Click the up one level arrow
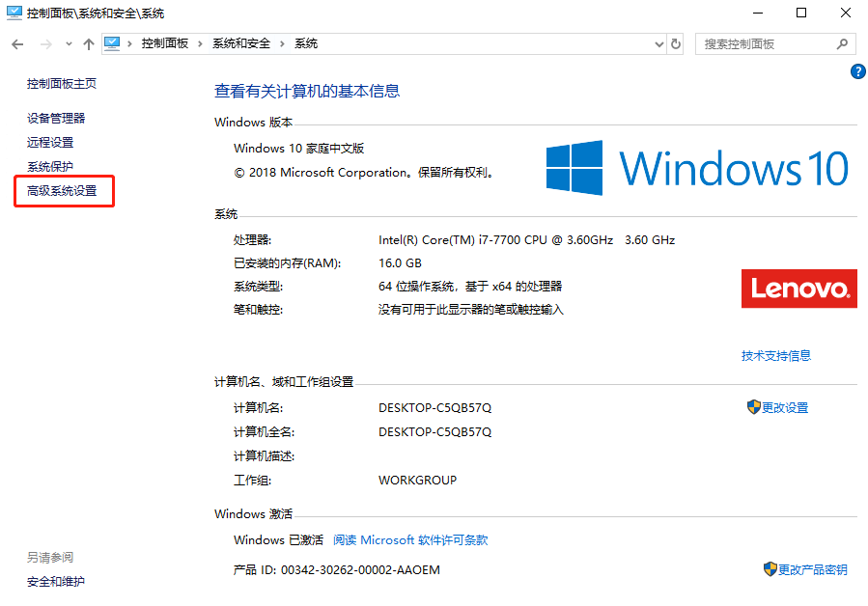Image resolution: width=868 pixels, height=606 pixels. (x=89, y=44)
